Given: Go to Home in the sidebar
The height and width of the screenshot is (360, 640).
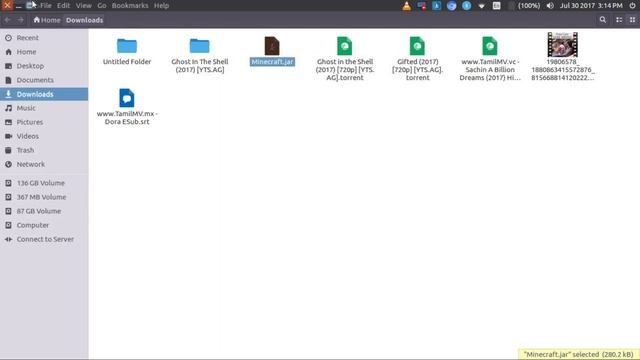Looking at the screenshot, I should [x=44, y=52].
